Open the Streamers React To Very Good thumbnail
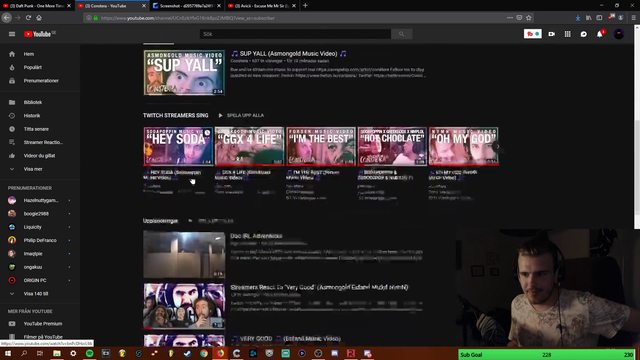 [184, 306]
